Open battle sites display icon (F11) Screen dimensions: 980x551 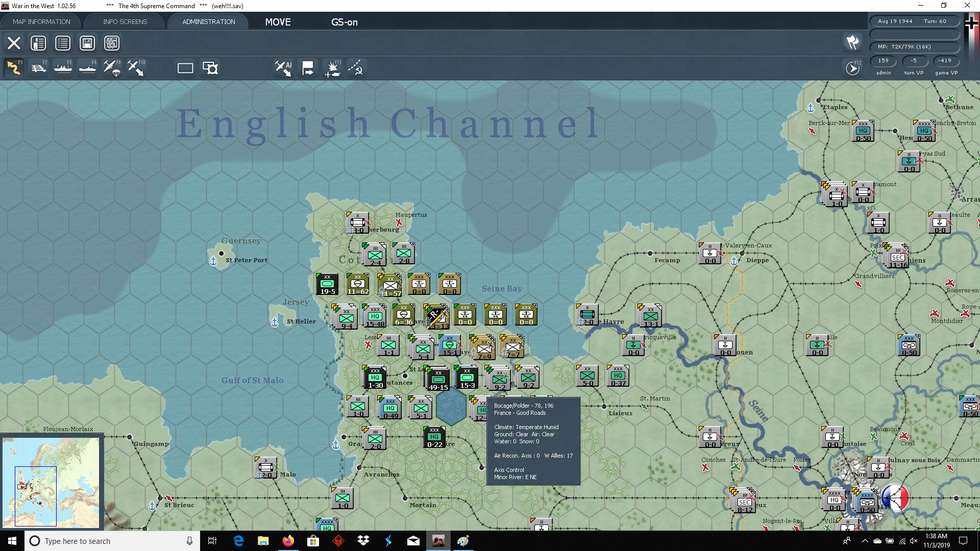point(333,68)
